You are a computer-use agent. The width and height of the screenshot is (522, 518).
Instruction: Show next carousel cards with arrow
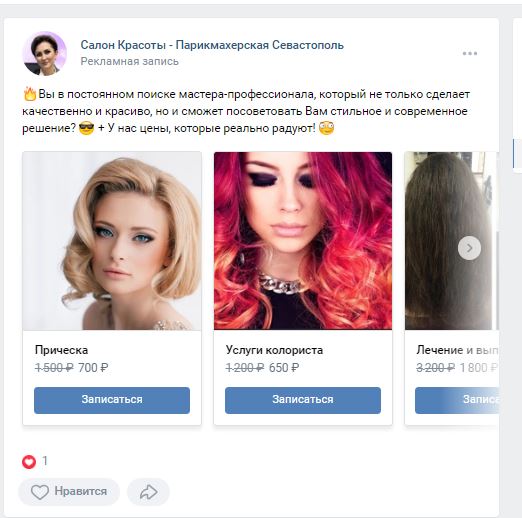469,248
